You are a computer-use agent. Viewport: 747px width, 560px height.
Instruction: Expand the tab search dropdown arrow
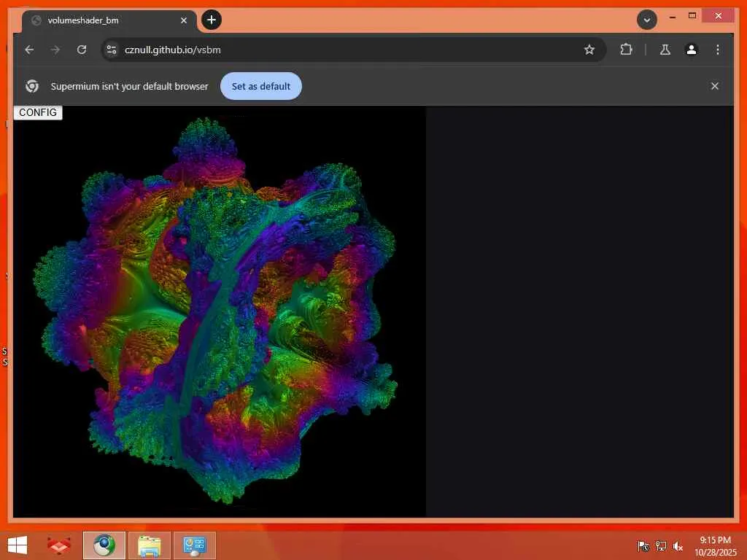647,20
